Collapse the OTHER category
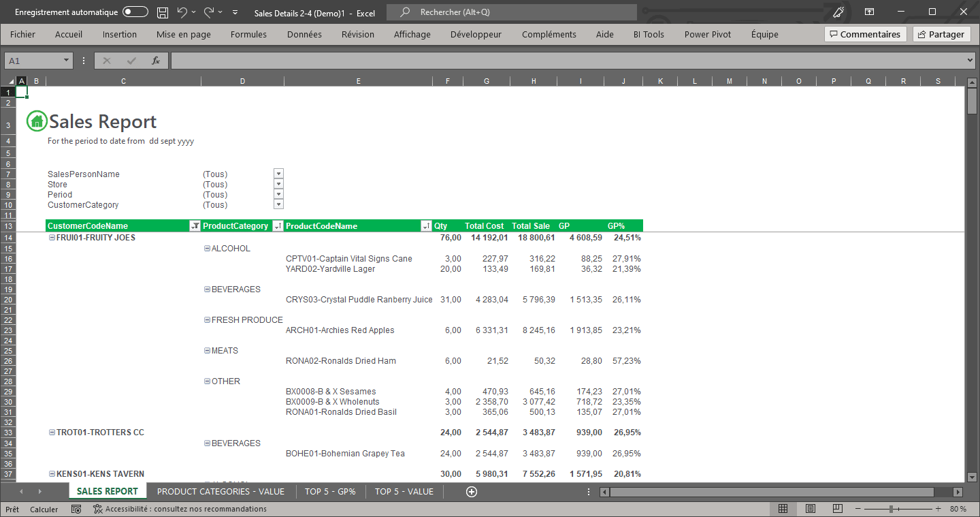The height and width of the screenshot is (517, 980). point(207,381)
